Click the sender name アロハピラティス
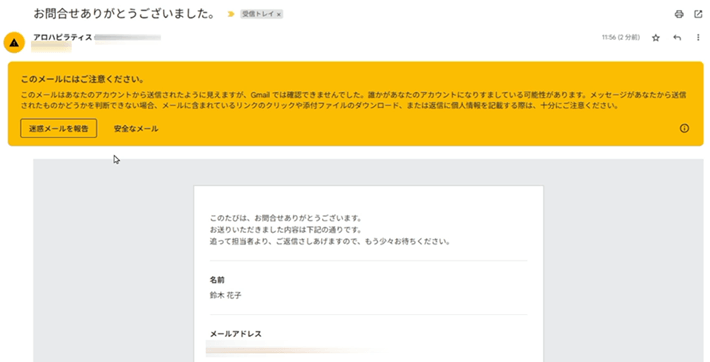Viewport: 710px width, 362px height. pos(62,37)
